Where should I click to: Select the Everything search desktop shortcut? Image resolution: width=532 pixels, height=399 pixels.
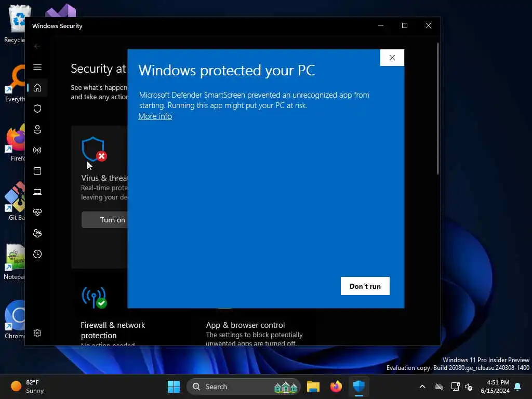(x=15, y=84)
